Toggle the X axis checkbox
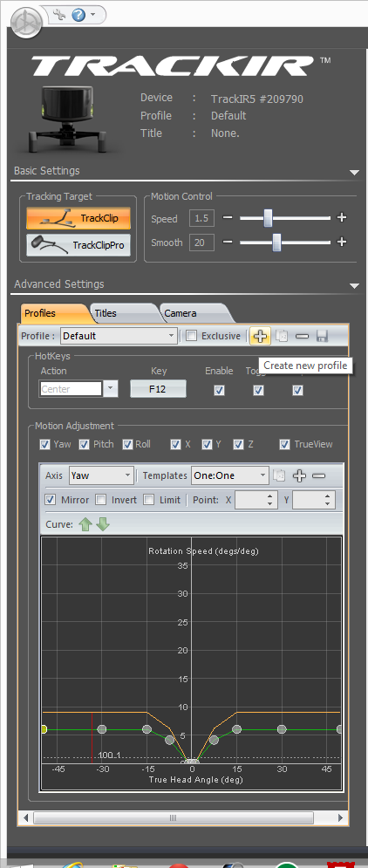 (175, 444)
